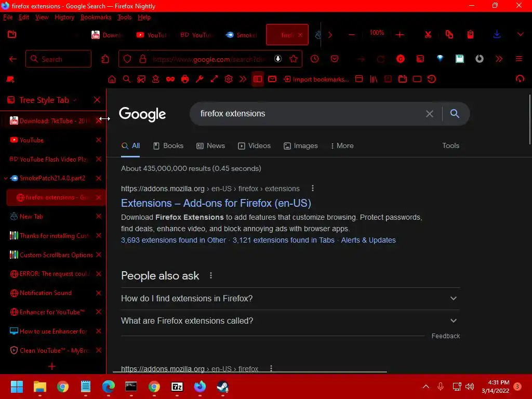Open the Bookmarks menu
Viewport: 532px width, 399px height.
tap(96, 17)
